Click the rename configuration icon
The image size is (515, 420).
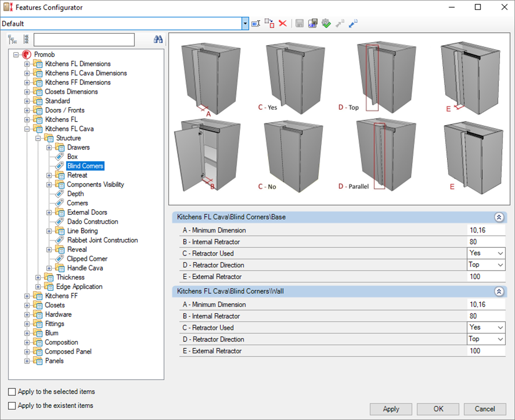[256, 23]
